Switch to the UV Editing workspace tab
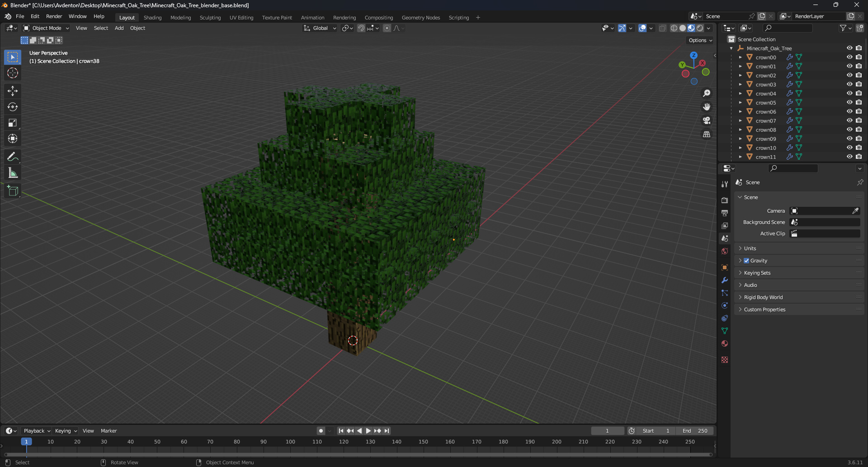 (241, 18)
